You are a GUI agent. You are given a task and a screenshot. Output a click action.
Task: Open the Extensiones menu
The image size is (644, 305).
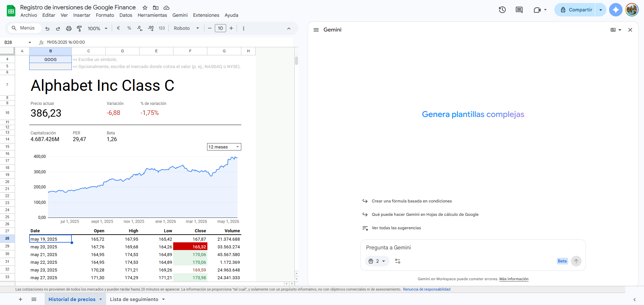206,15
